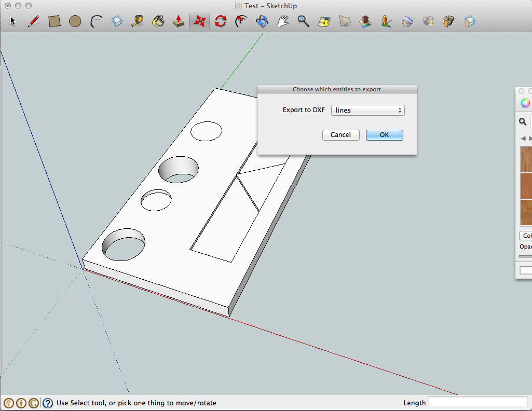This screenshot has height=411, width=532.
Task: Click inside the Length input field
Action: 476,402
